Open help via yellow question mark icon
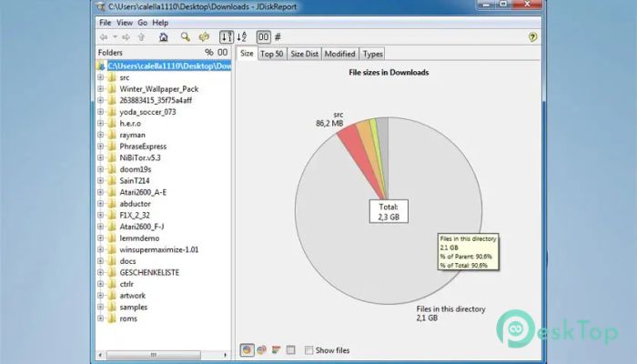The height and width of the screenshot is (364, 637). (x=532, y=37)
